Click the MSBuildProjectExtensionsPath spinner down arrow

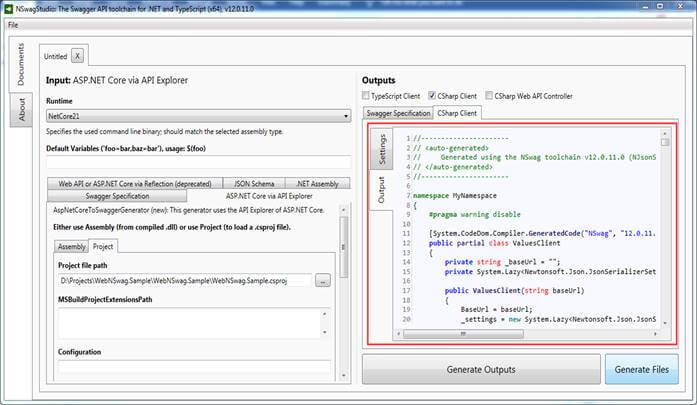coord(324,332)
